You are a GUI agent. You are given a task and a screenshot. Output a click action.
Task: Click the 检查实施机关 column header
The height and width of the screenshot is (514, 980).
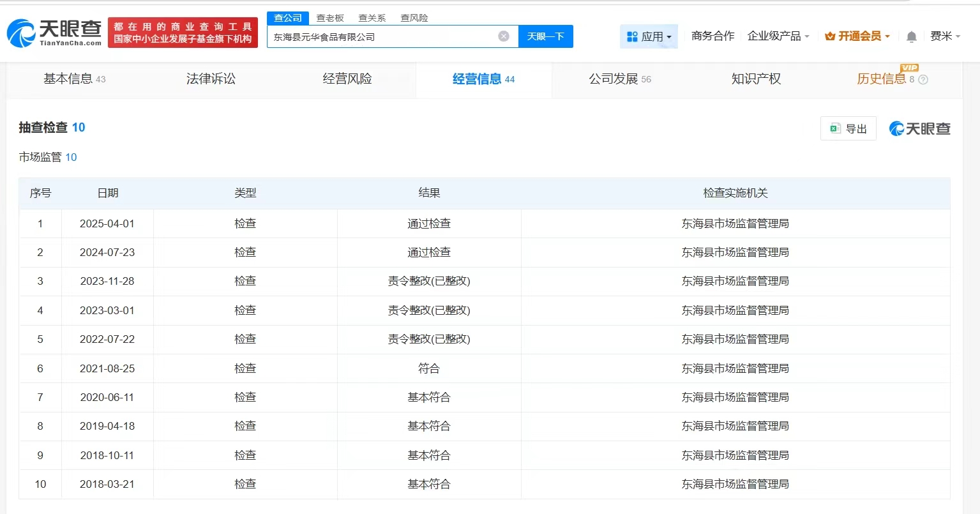click(735, 193)
